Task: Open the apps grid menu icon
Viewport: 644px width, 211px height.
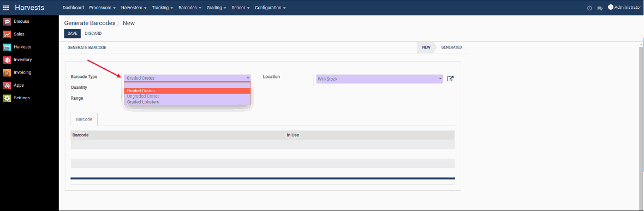Action: (6, 8)
